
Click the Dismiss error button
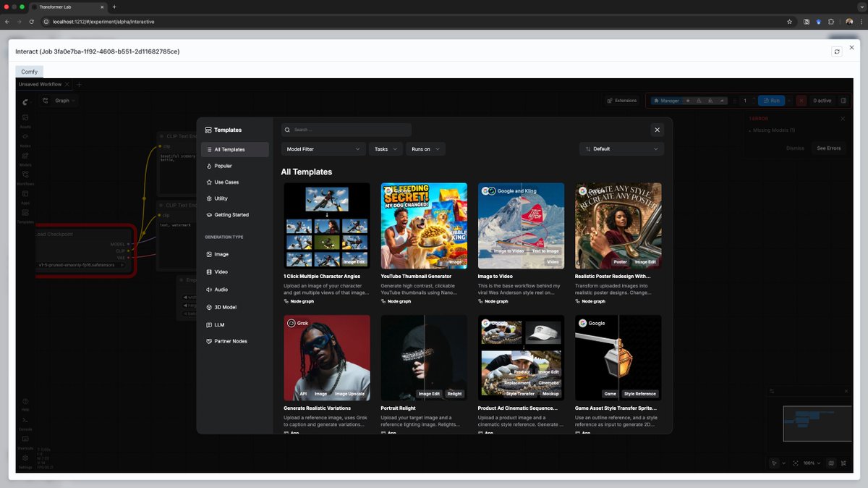point(795,148)
